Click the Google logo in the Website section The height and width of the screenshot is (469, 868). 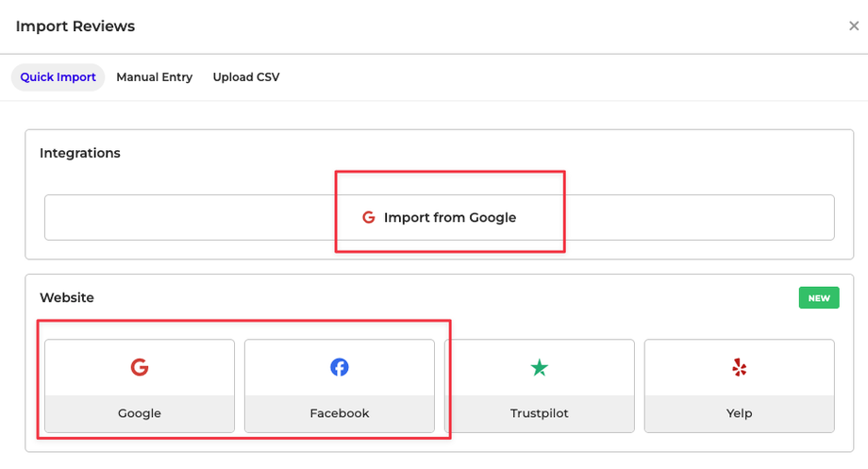140,367
